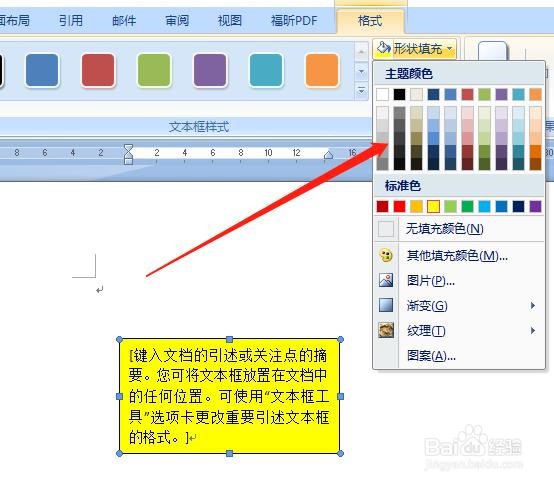Image resolution: width=554 pixels, height=484 pixels.
Task: Apply the green text box style
Action: tap(154, 70)
